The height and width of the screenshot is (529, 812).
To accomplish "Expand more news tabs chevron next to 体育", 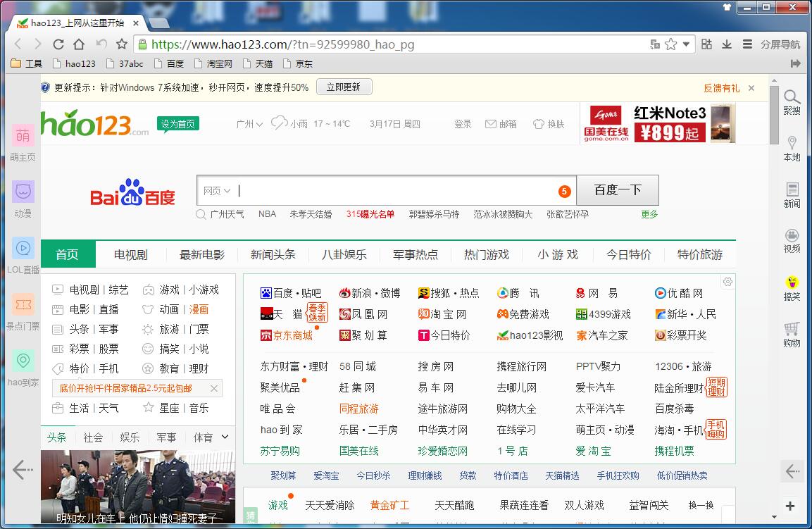I will pyautogui.click(x=225, y=437).
